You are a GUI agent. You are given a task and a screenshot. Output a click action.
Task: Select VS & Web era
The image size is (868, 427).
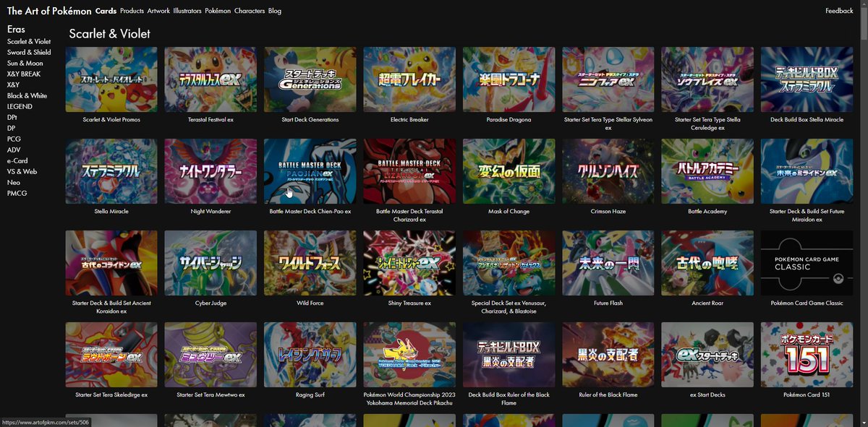pyautogui.click(x=22, y=171)
